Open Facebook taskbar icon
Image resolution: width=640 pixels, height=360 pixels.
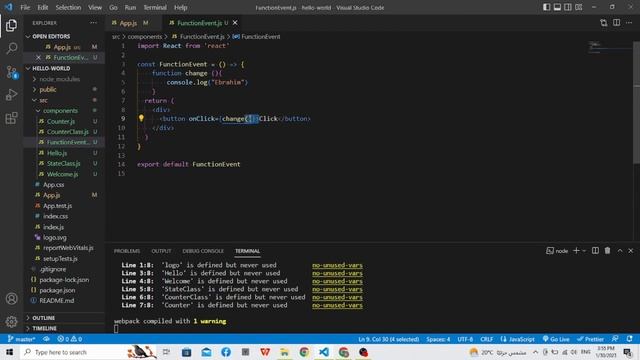tap(226, 352)
